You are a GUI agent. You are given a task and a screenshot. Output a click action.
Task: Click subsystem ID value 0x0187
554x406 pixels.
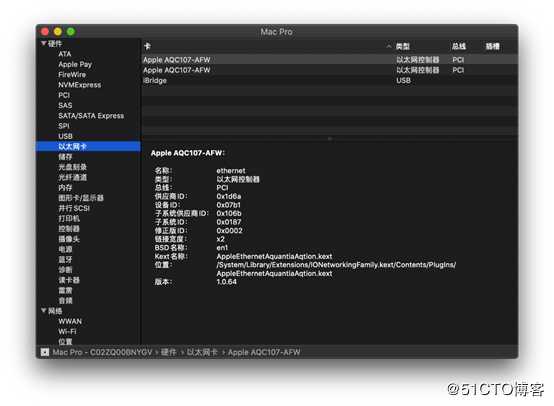tap(229, 222)
